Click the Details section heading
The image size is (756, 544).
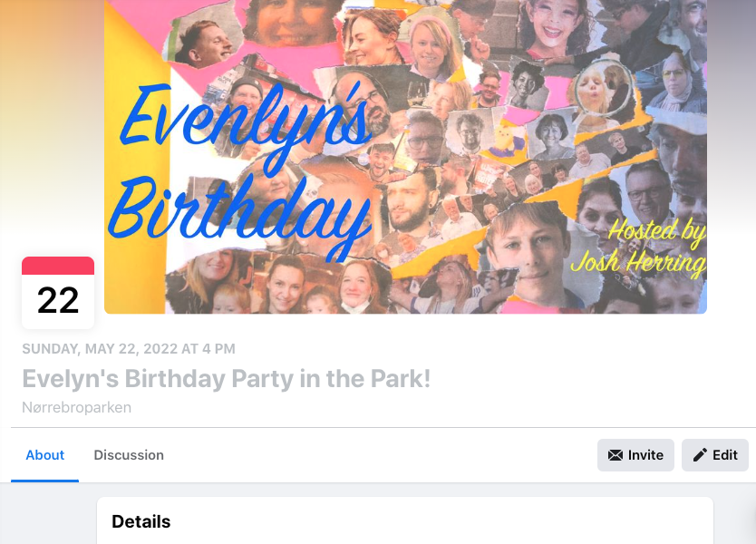click(x=141, y=521)
